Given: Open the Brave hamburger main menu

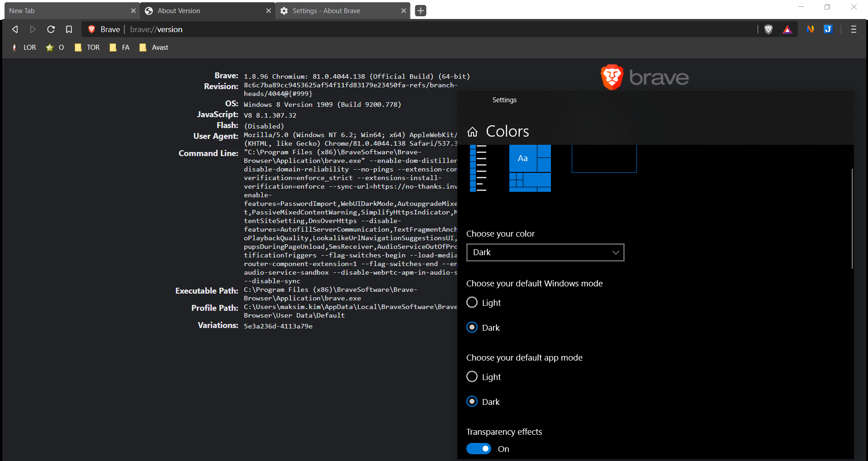Looking at the screenshot, I should coord(854,29).
